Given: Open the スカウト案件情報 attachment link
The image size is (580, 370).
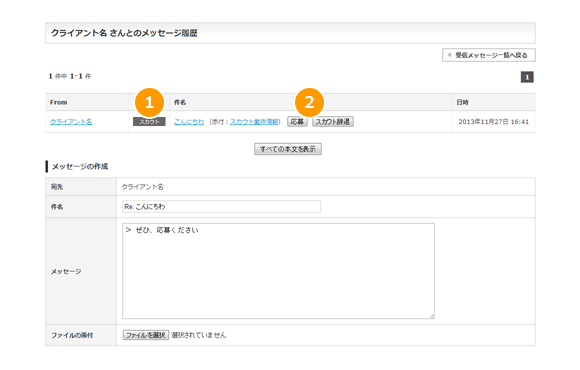Looking at the screenshot, I should coord(254,122).
